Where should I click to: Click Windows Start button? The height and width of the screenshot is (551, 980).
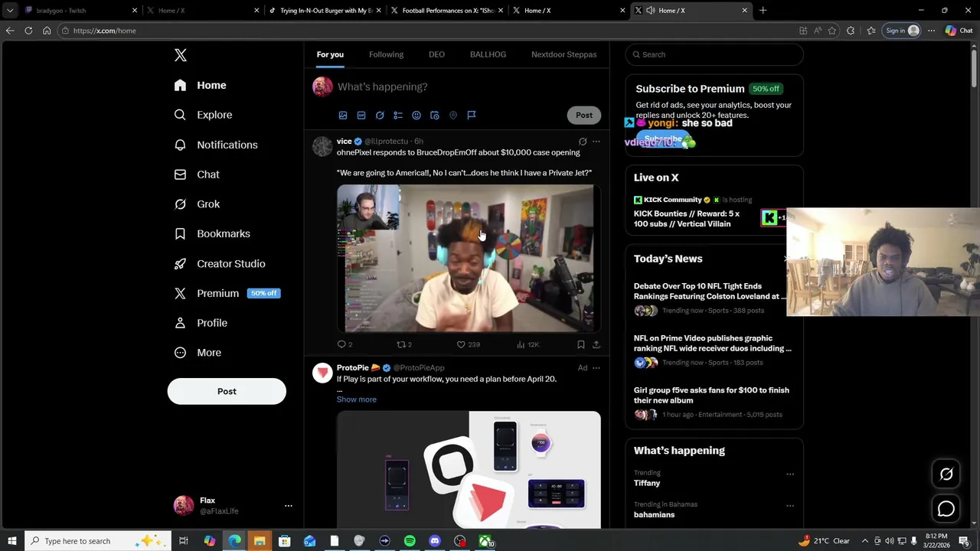click(11, 541)
